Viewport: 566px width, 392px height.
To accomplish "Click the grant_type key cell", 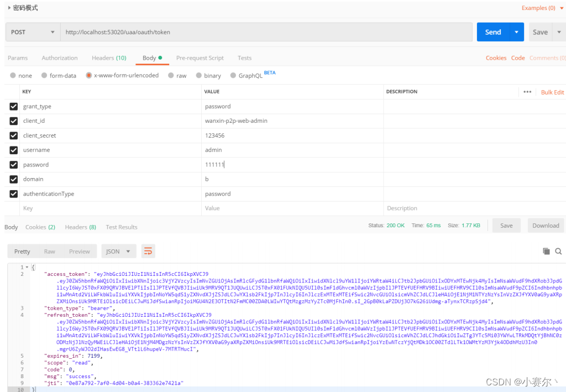I will (x=111, y=107).
